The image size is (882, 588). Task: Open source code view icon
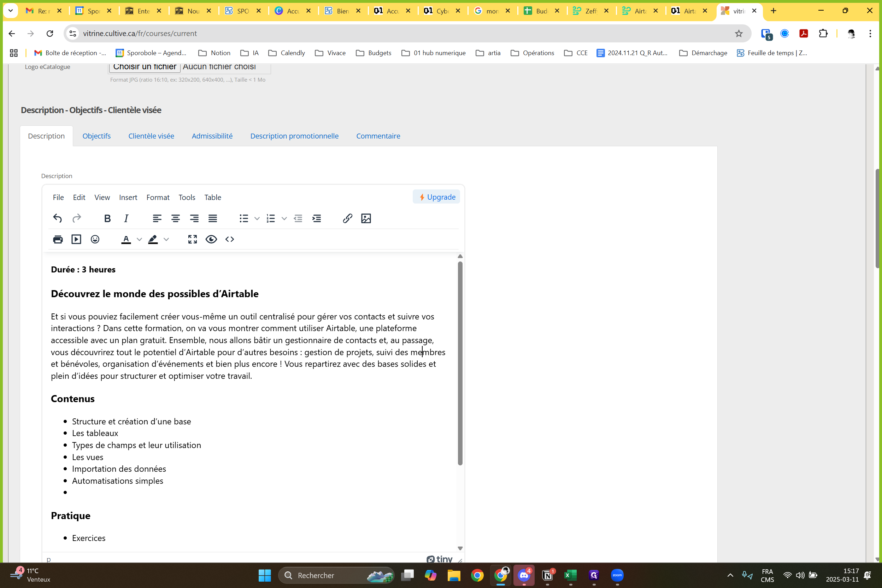click(230, 239)
